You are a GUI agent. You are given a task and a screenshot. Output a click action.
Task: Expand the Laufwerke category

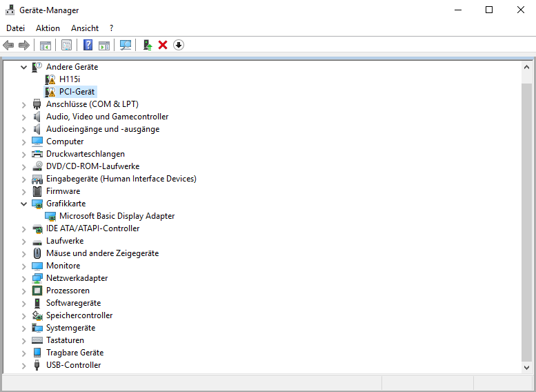tap(23, 242)
